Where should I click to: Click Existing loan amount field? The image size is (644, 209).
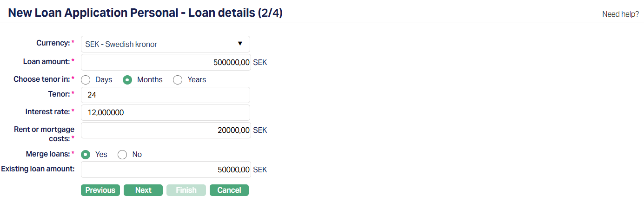click(x=166, y=170)
